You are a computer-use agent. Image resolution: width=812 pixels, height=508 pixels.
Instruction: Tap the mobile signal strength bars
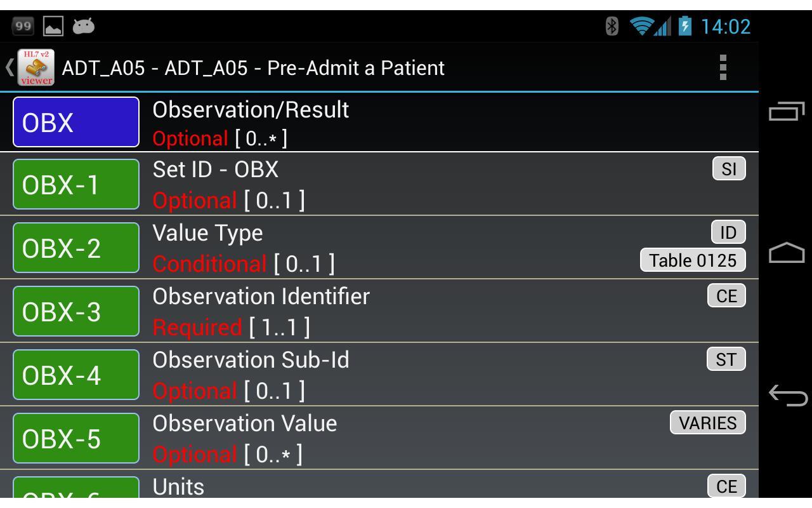660,27
